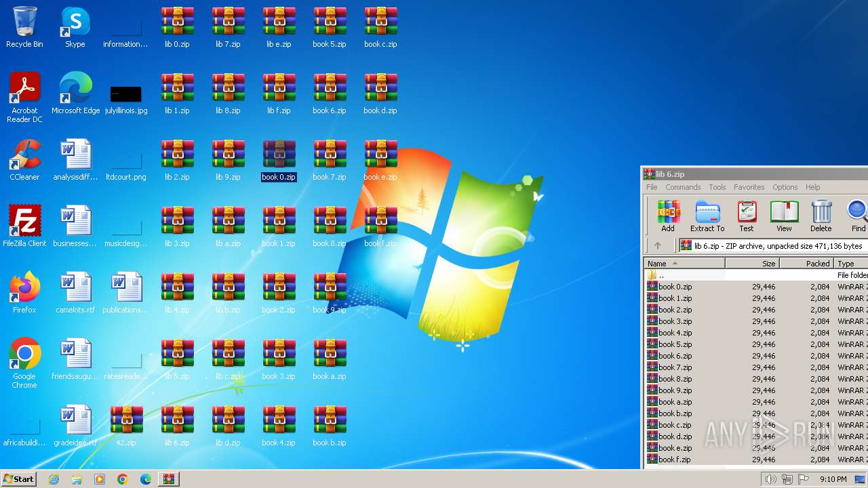
Task: Sort archive list by Packed column
Action: [806, 264]
